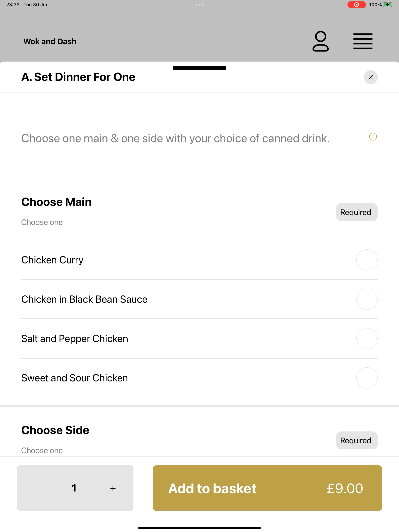The width and height of the screenshot is (399, 532).
Task: Tap the sheet drag handle bar
Action: pyautogui.click(x=199, y=68)
